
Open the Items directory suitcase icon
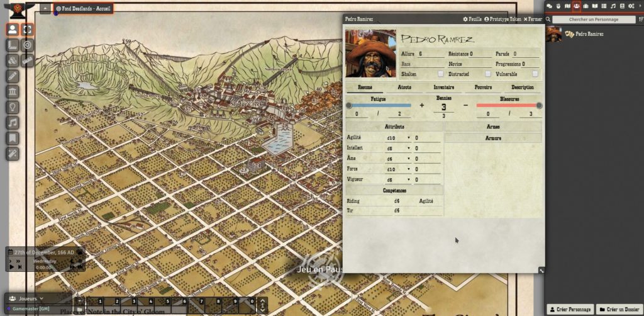click(586, 6)
